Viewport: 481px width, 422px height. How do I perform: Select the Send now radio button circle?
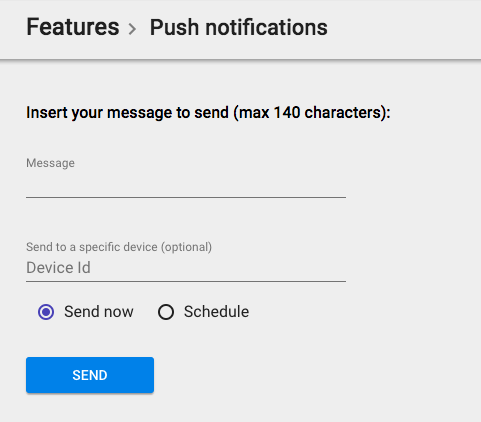coord(46,312)
